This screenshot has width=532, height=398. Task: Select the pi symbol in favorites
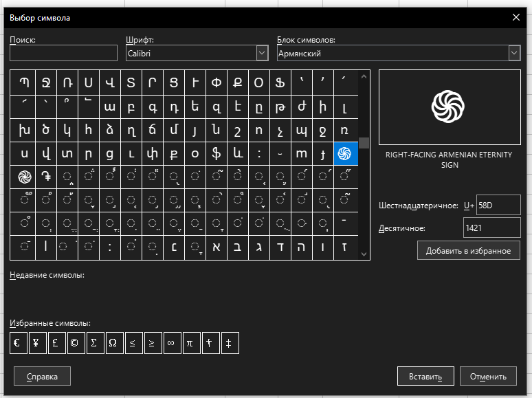[190, 344]
